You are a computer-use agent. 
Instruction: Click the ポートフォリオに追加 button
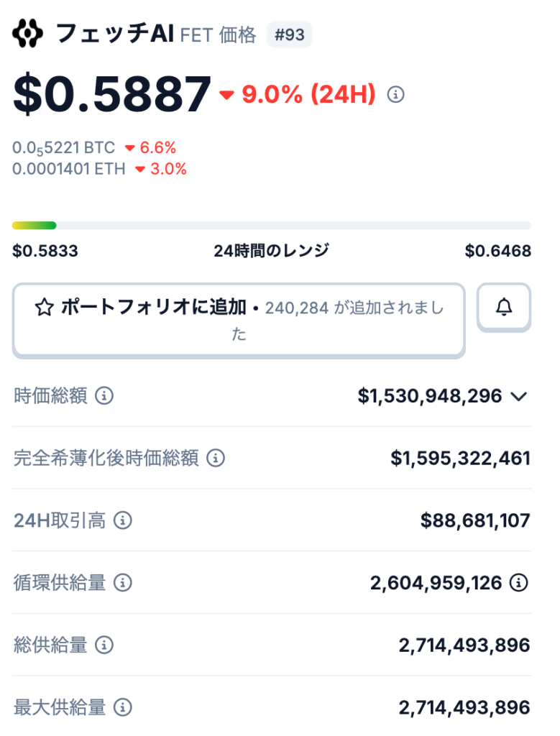[x=239, y=320]
